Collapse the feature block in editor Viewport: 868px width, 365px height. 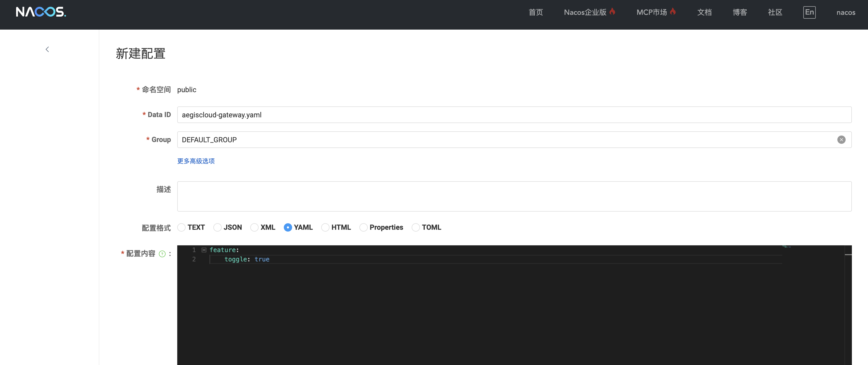pos(204,250)
